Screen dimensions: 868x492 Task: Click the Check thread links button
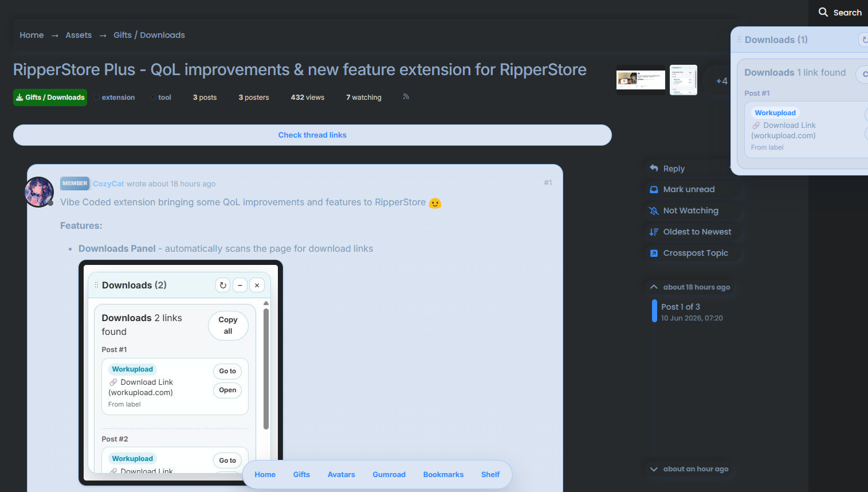(x=312, y=135)
